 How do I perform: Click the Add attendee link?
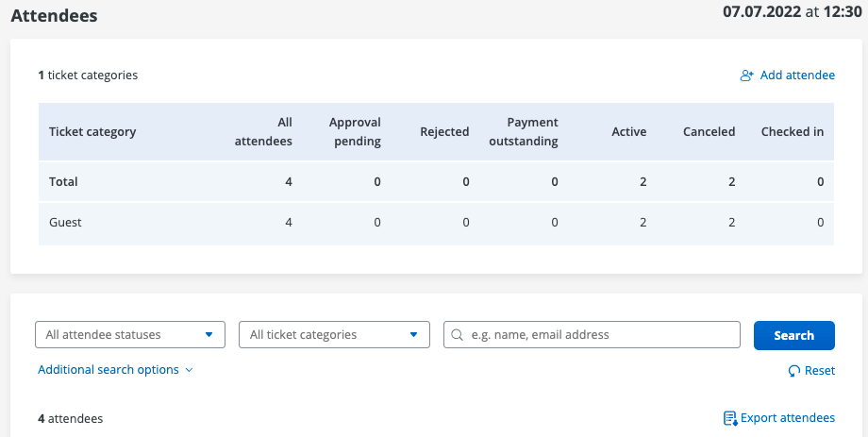pyautogui.click(x=797, y=76)
